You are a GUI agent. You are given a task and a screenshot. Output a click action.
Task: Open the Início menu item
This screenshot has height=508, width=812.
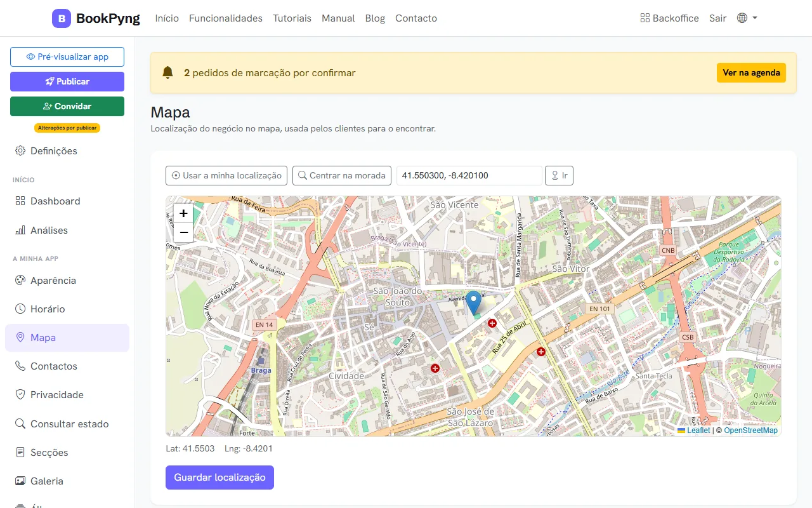167,18
